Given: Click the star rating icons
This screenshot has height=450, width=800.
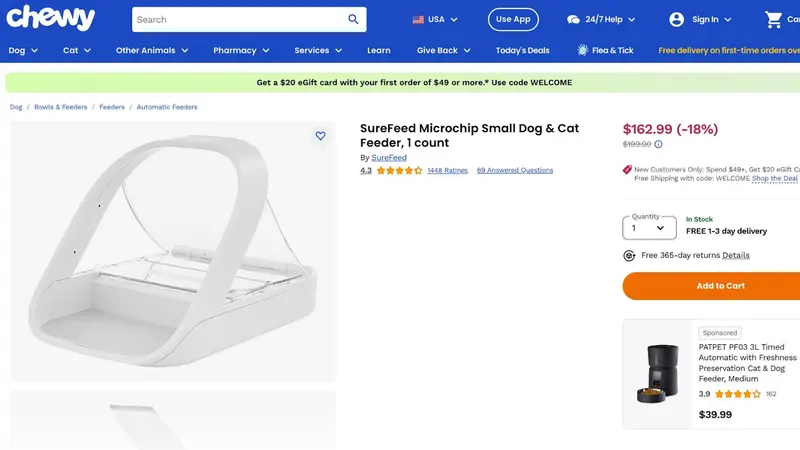Looking at the screenshot, I should 399,171.
